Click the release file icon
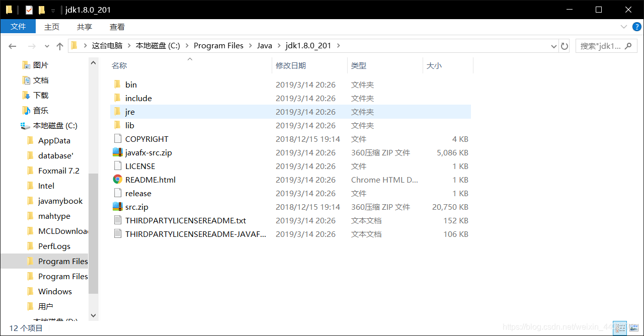644x336 pixels. point(118,193)
